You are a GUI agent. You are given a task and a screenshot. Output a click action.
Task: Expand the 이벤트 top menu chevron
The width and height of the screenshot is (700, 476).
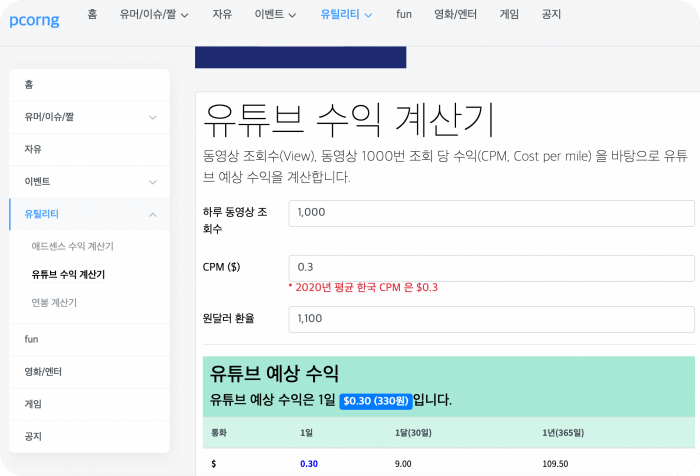pyautogui.click(x=292, y=15)
